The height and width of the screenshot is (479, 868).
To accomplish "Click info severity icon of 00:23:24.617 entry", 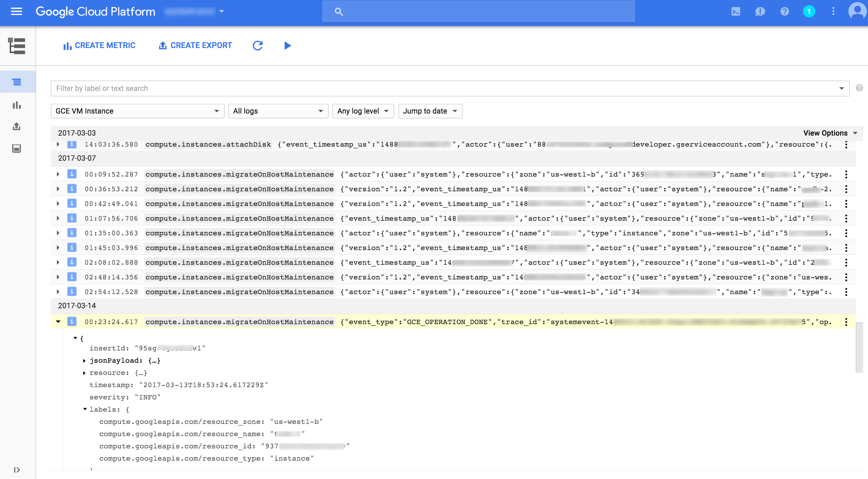I will (x=72, y=321).
